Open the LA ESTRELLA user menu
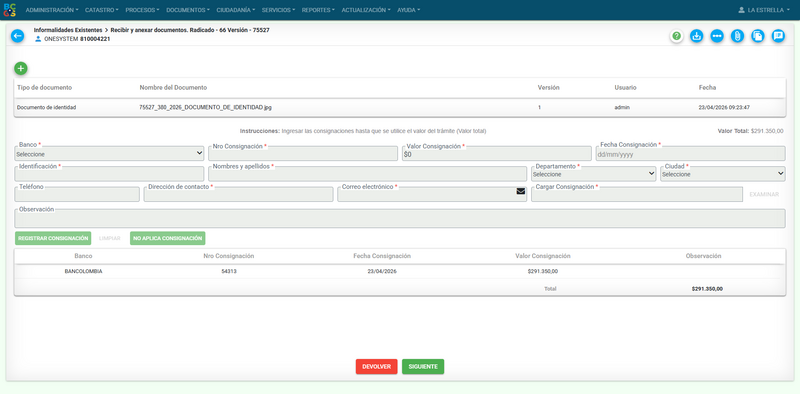The height and width of the screenshot is (394, 800). pos(764,10)
